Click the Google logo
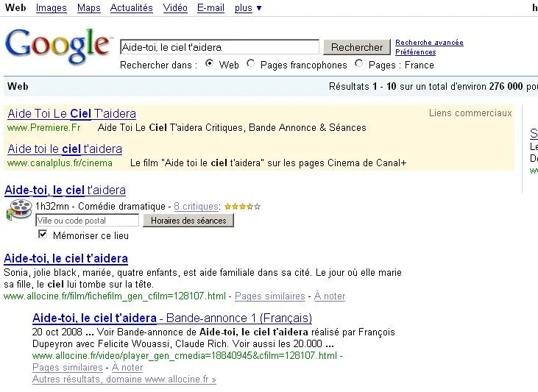Screen dimensions: 538x392 coord(58,46)
